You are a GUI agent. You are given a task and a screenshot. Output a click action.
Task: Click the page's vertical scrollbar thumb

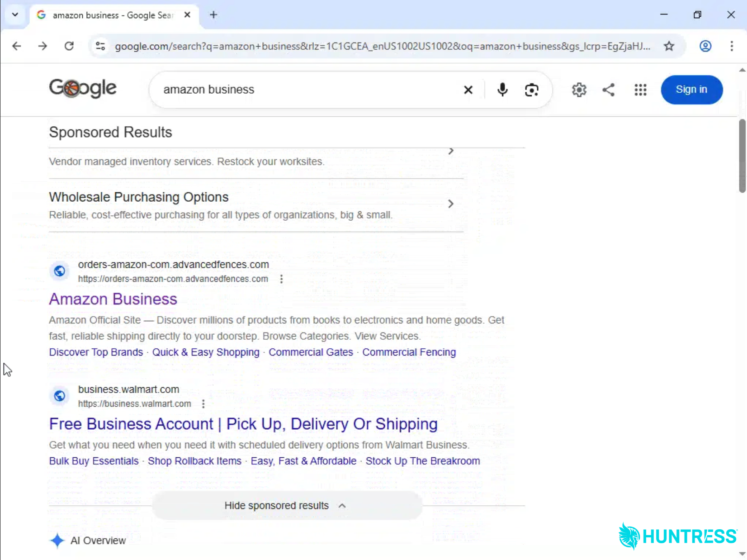(x=742, y=156)
